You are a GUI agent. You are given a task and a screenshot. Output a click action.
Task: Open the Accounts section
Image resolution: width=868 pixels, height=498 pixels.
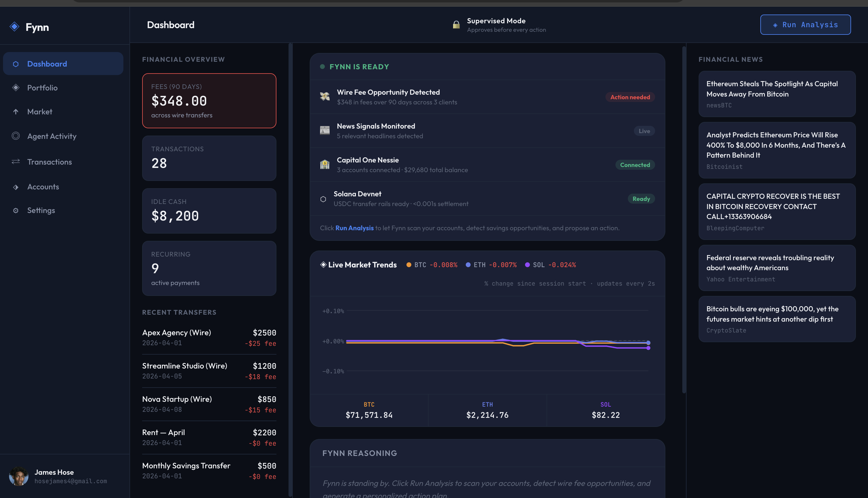43,187
